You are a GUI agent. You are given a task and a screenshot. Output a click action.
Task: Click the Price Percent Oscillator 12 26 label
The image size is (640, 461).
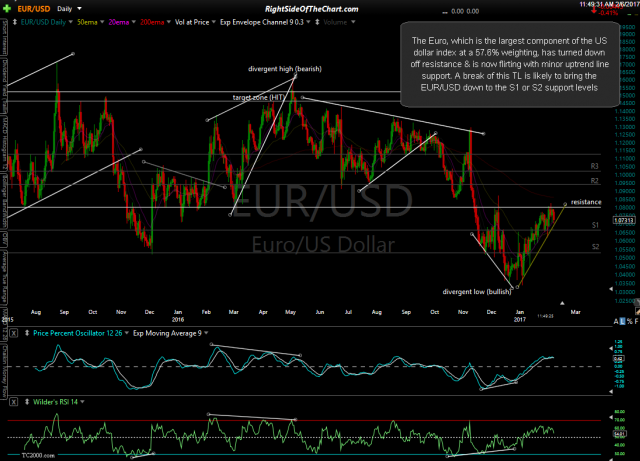[78, 333]
